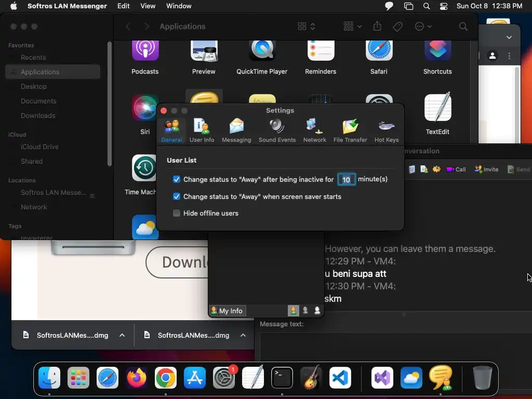The image size is (532, 399).
Task: Select Documents in Finder sidebar
Action: (x=38, y=101)
